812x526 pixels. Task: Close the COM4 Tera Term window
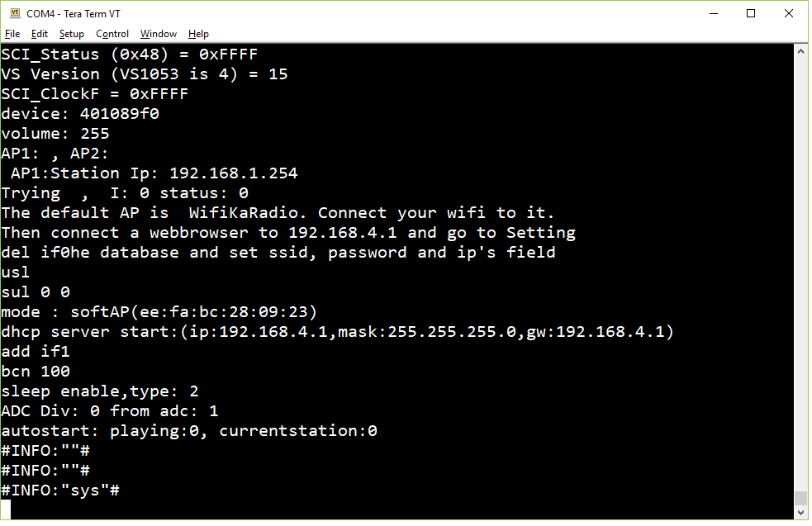(789, 13)
